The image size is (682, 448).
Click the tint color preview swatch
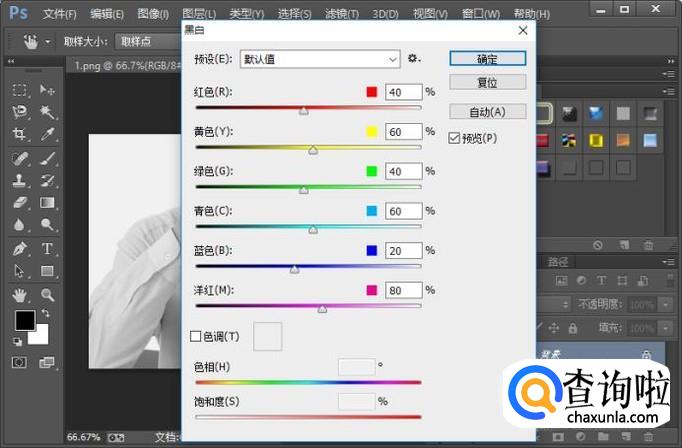pyautogui.click(x=267, y=336)
